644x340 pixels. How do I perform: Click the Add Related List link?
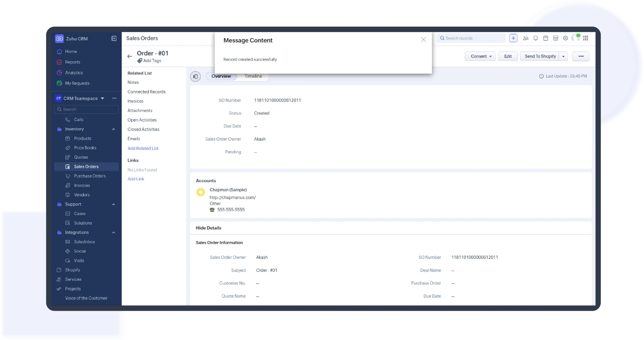(x=143, y=148)
